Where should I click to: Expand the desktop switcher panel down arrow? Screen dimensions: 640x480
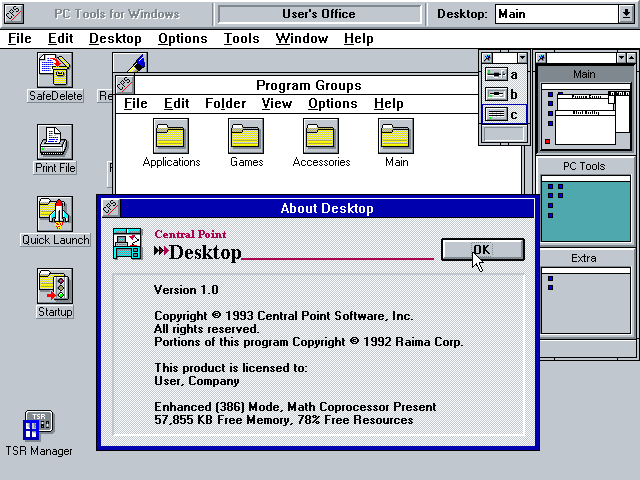point(621,58)
